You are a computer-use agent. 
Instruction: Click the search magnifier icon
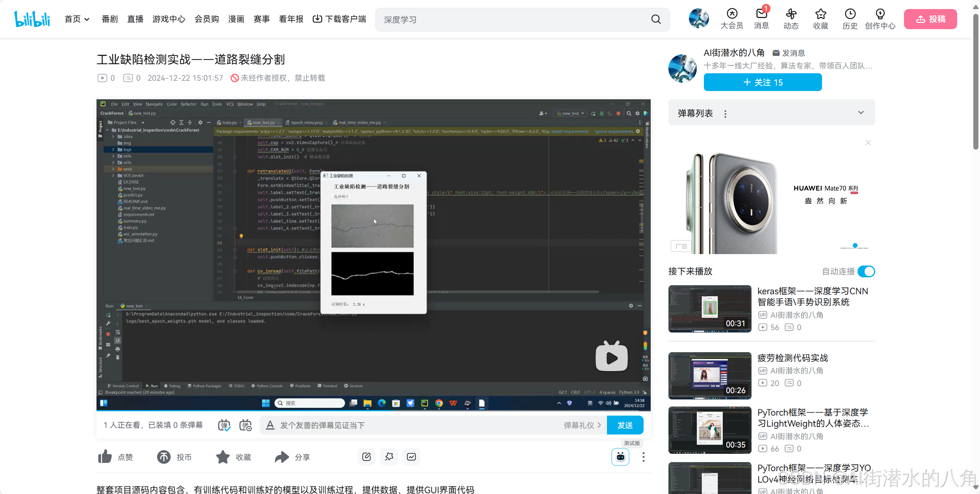[x=656, y=19]
